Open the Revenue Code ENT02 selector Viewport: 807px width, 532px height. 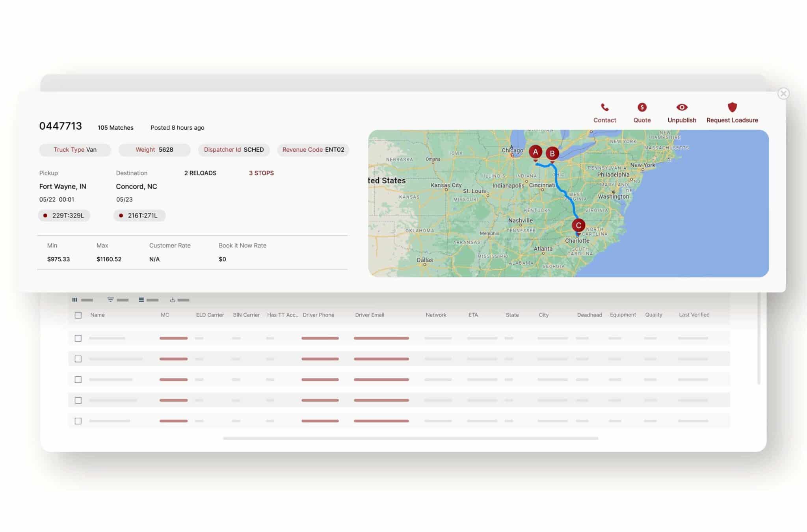coord(313,150)
